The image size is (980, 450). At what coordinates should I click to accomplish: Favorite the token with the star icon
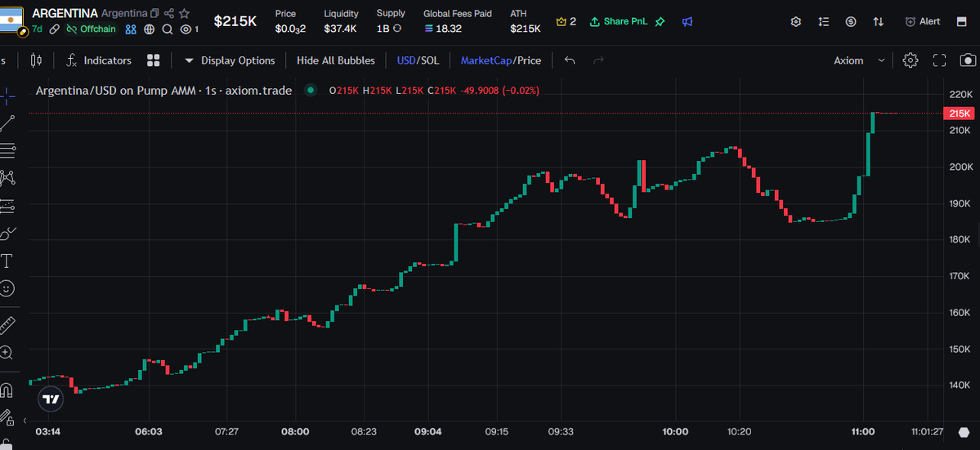tap(184, 13)
